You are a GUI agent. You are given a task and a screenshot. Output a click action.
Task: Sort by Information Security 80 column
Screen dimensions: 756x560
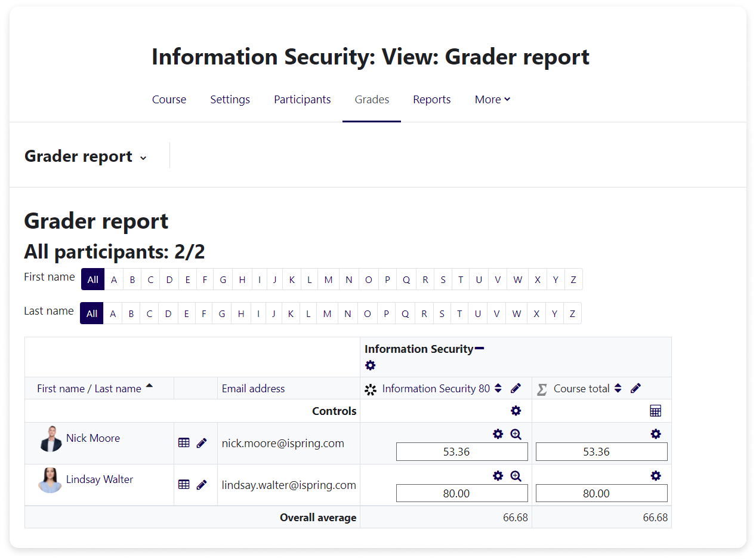coord(498,389)
